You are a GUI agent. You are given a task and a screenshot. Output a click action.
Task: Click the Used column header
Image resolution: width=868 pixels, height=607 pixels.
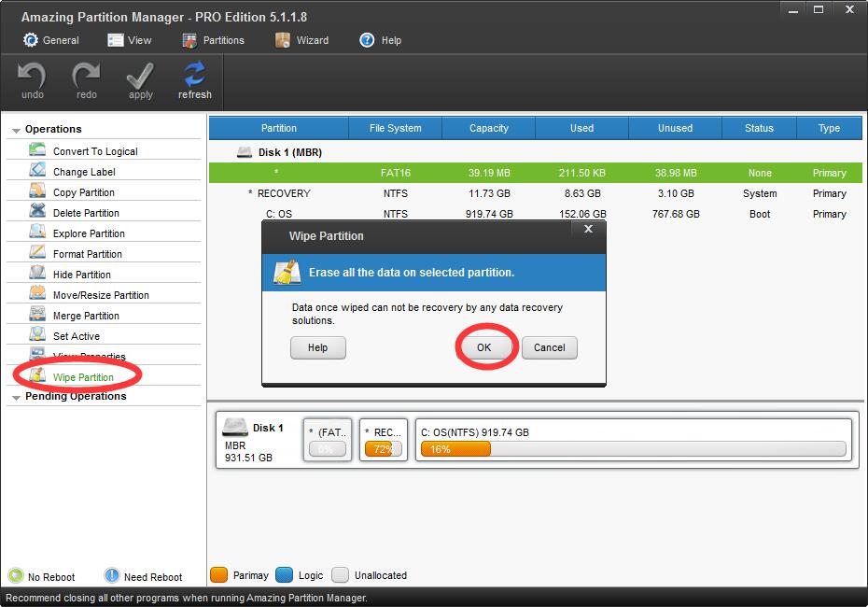point(581,128)
